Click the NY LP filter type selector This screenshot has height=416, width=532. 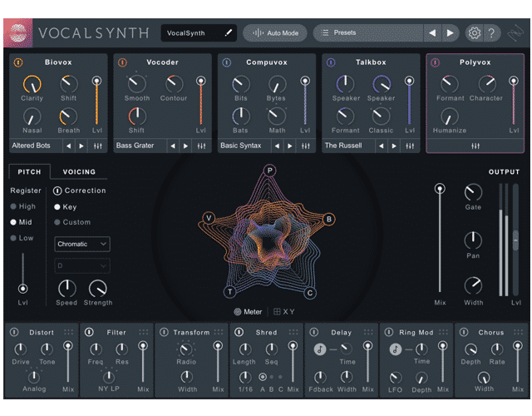(109, 389)
